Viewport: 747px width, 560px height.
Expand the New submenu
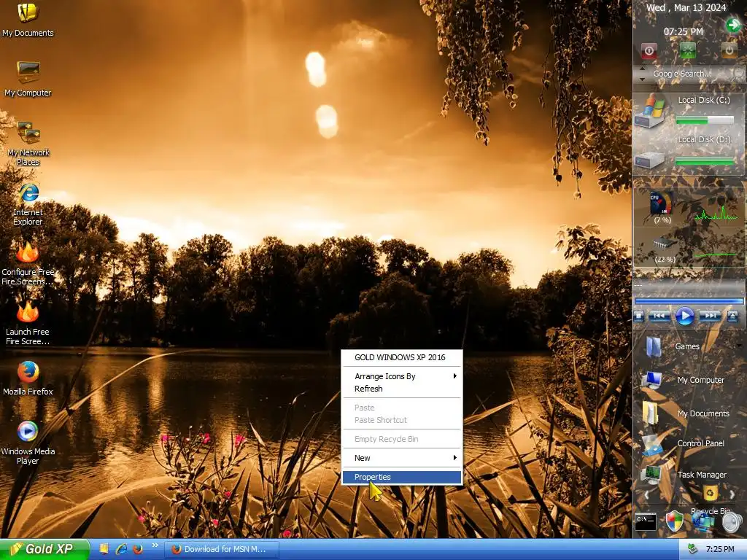pos(402,458)
